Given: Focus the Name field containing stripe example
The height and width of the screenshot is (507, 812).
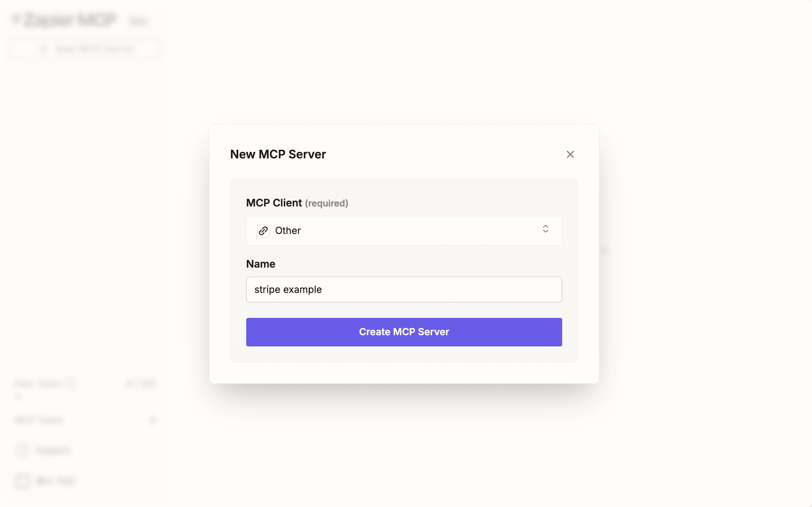Looking at the screenshot, I should click(x=403, y=290).
